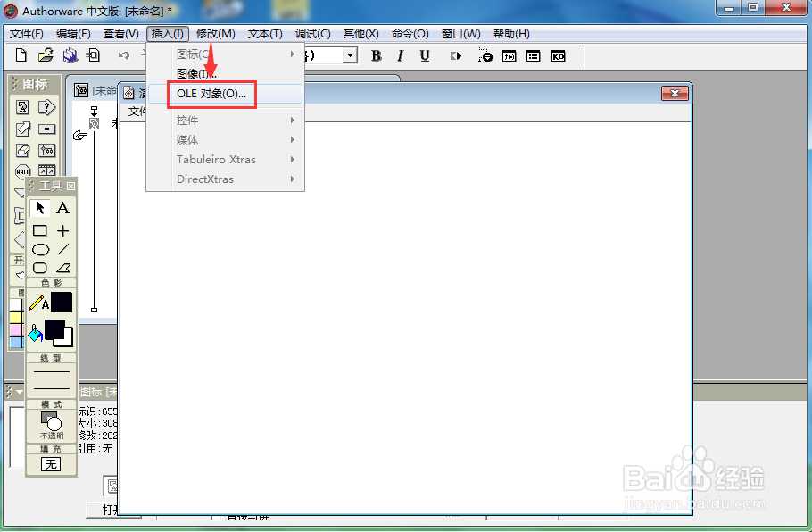Open the Variables window icon
Image resolution: width=812 pixels, height=532 pixels.
tap(533, 56)
